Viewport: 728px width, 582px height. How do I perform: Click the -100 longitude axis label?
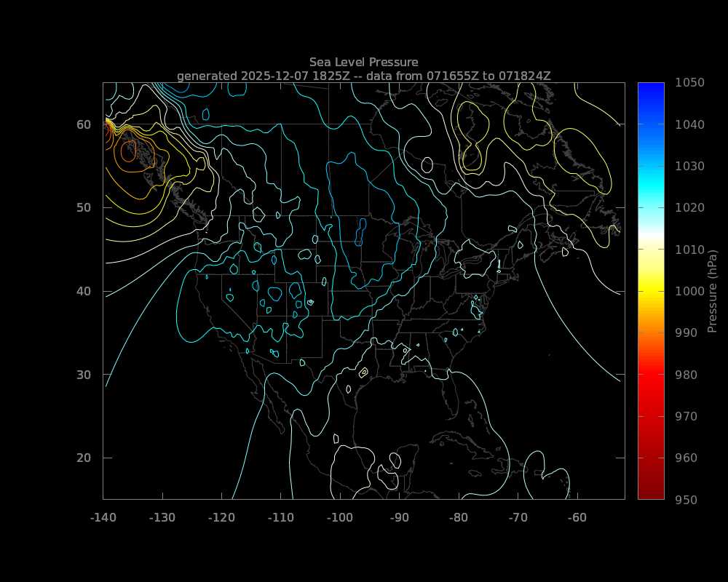[x=340, y=518]
